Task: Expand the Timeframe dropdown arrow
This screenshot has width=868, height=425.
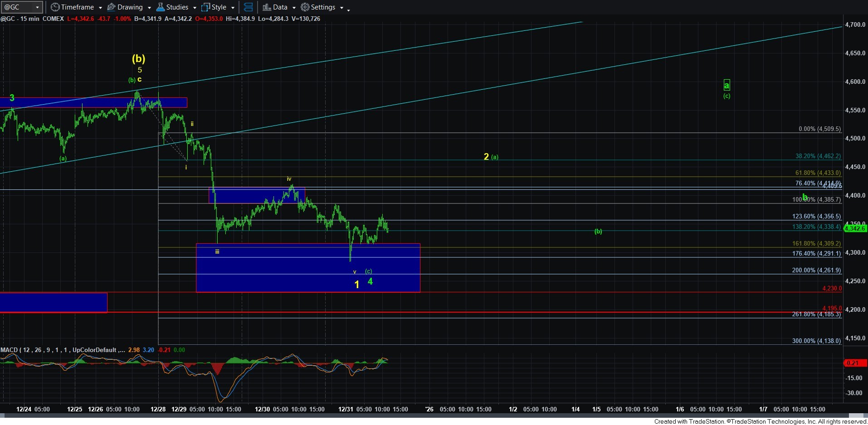Action: (100, 8)
